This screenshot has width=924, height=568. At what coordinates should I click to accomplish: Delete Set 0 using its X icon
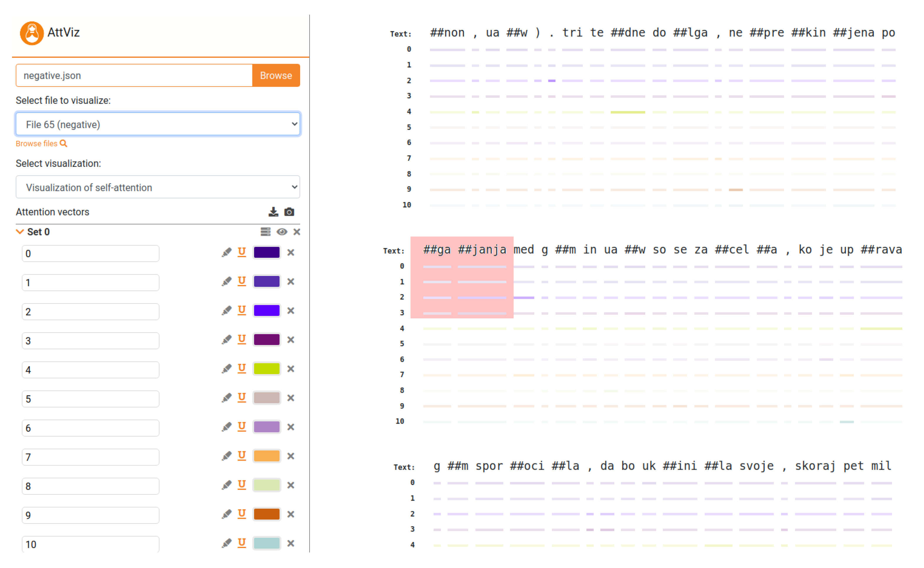(x=297, y=232)
